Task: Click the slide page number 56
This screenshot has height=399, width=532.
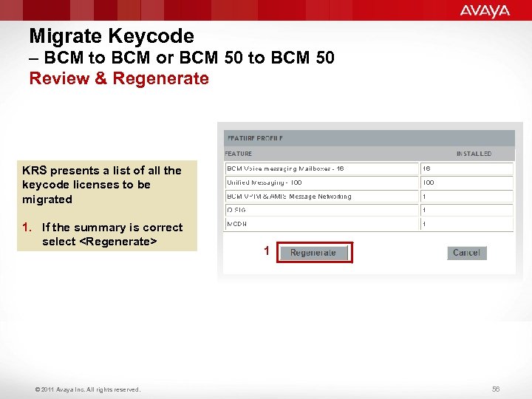Action: [x=496, y=389]
